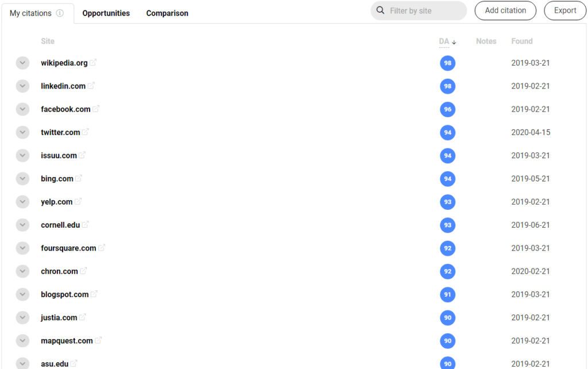
Task: Open external link icon next to wikipedia.org
Action: click(93, 63)
